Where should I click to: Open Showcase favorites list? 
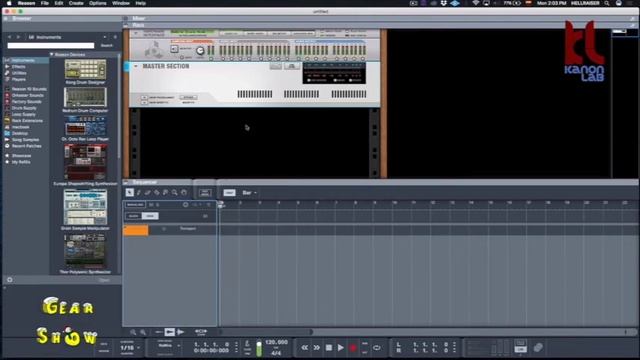(21, 156)
